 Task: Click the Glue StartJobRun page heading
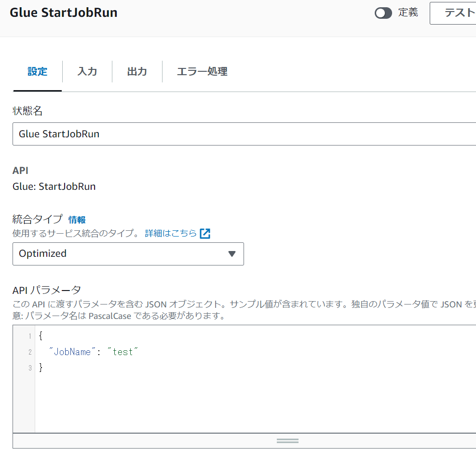pyautogui.click(x=64, y=13)
